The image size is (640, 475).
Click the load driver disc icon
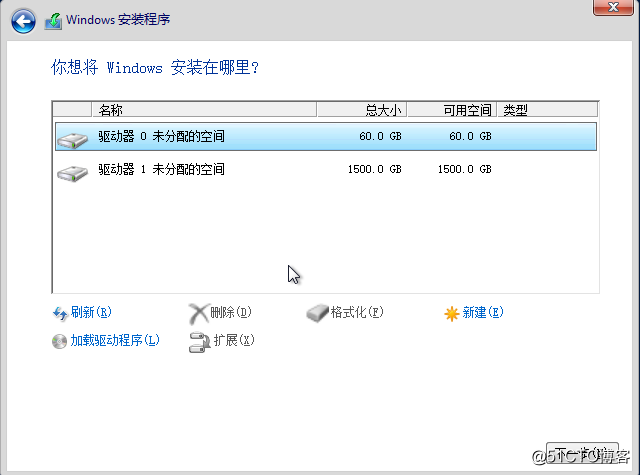pyautogui.click(x=59, y=341)
